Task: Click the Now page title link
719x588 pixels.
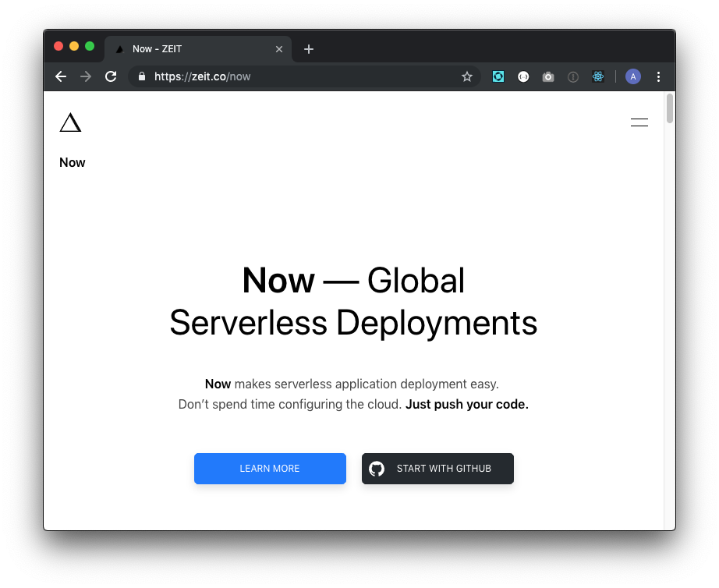Action: 72,162
